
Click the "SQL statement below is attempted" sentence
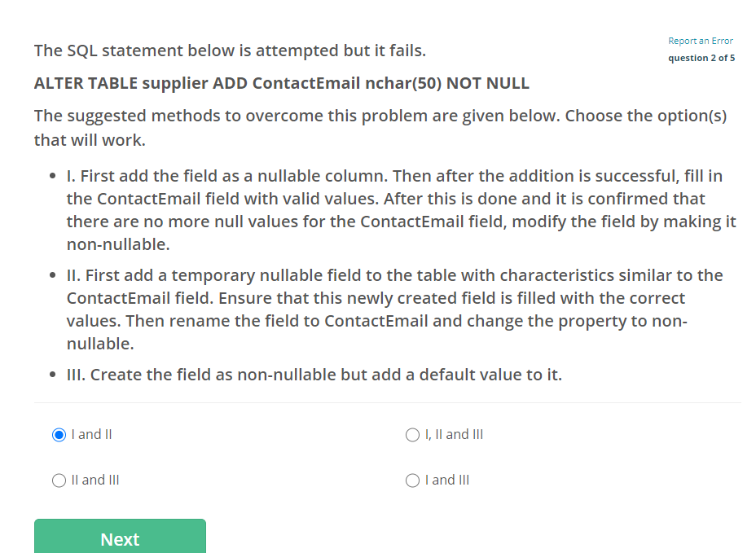point(230,50)
